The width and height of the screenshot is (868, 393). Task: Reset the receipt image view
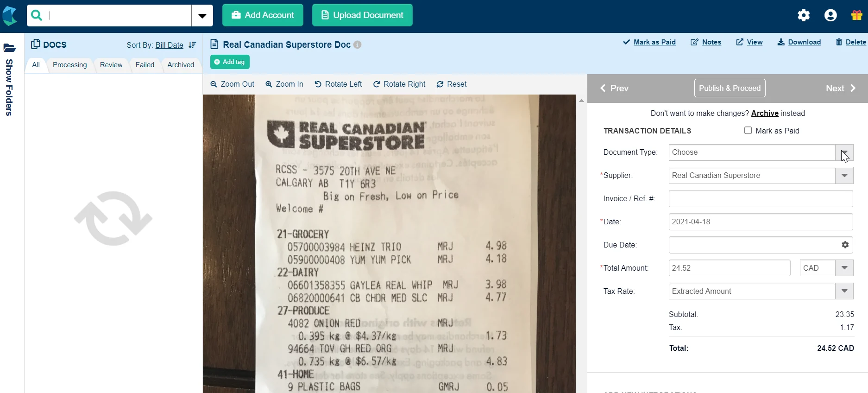tap(452, 84)
